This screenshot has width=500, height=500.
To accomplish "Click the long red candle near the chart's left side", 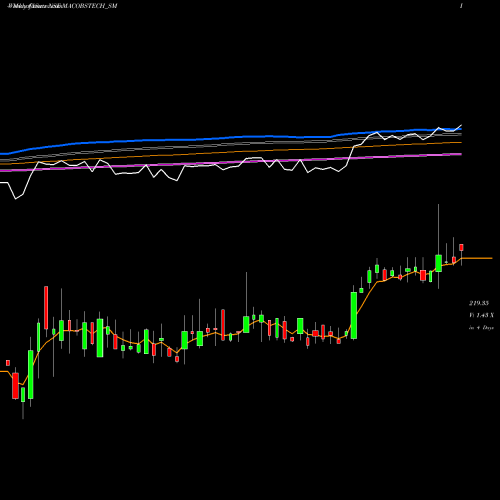I will click(x=46, y=308).
